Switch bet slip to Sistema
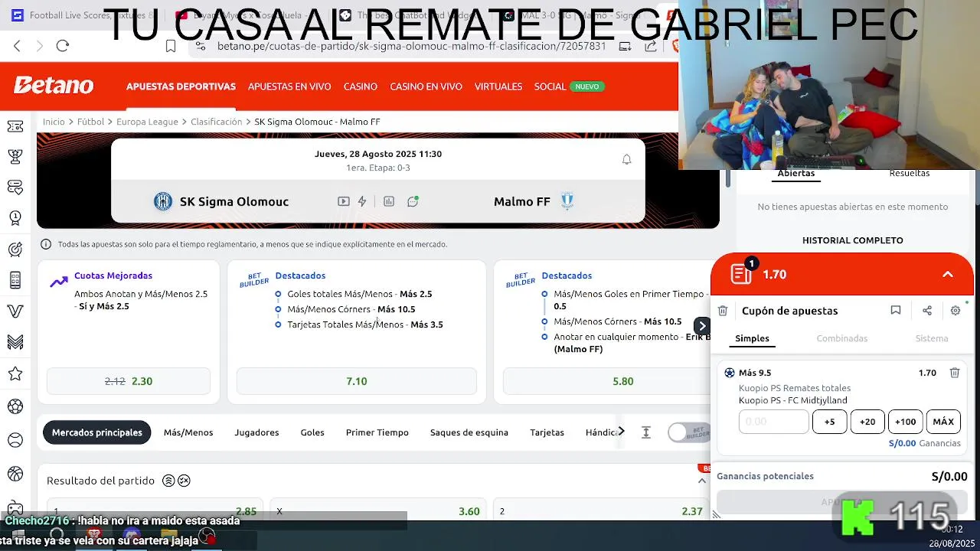 (x=932, y=338)
